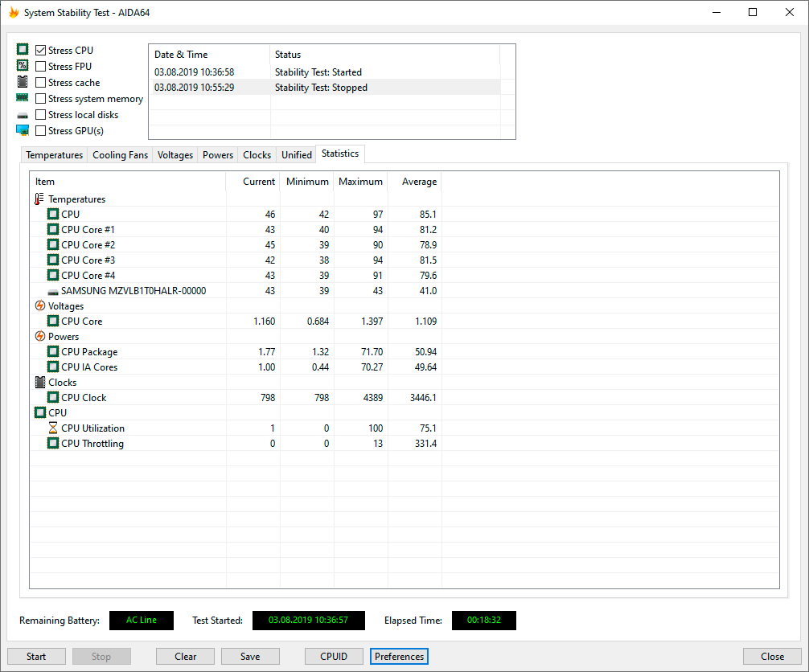The height and width of the screenshot is (672, 809).
Task: Click the CPU Clock average value 3446.1
Action: (423, 398)
